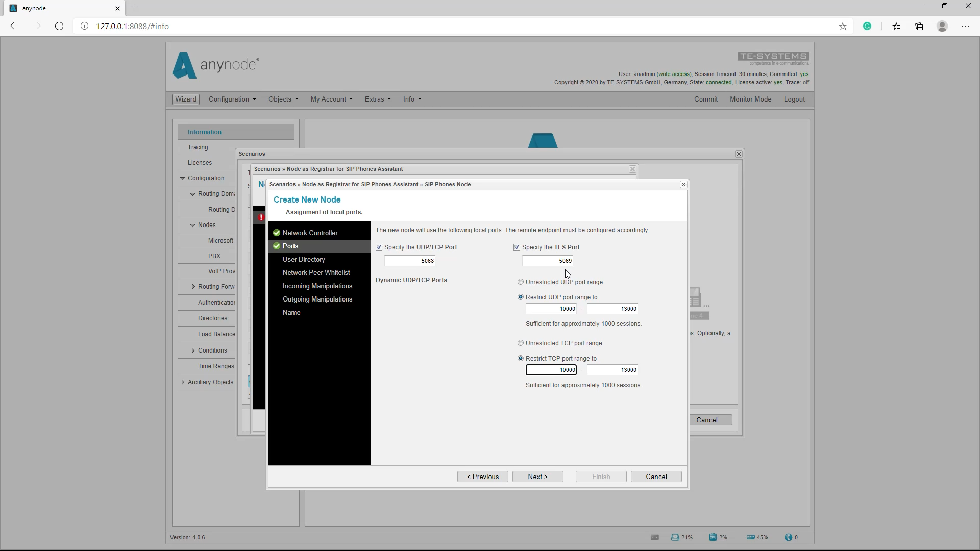This screenshot has height=551, width=980.
Task: Uncheck Specify the UDP/TCP Port
Action: [379, 247]
